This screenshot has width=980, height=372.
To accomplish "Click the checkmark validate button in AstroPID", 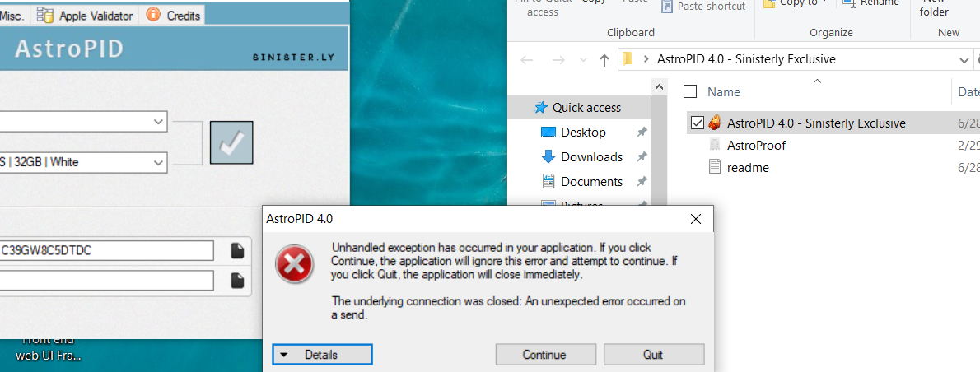I will (231, 143).
